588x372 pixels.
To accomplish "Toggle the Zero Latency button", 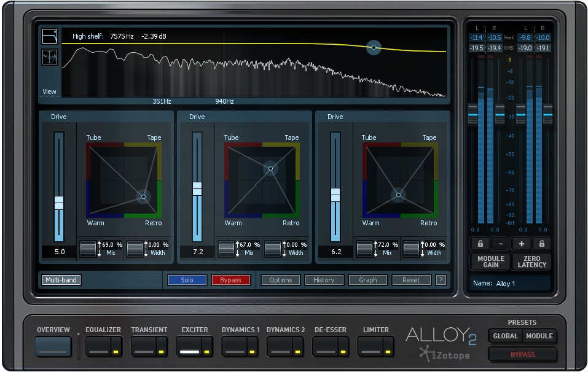I will pos(531,262).
